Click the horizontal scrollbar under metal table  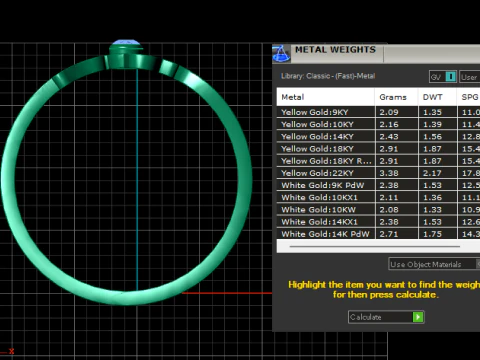375,246
